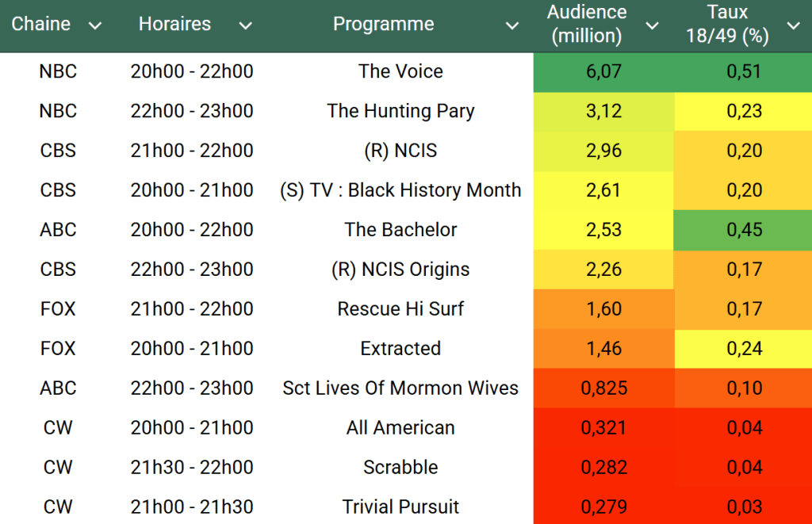The height and width of the screenshot is (524, 812).
Task: Click the red 0,279 audience cell
Action: (x=603, y=507)
